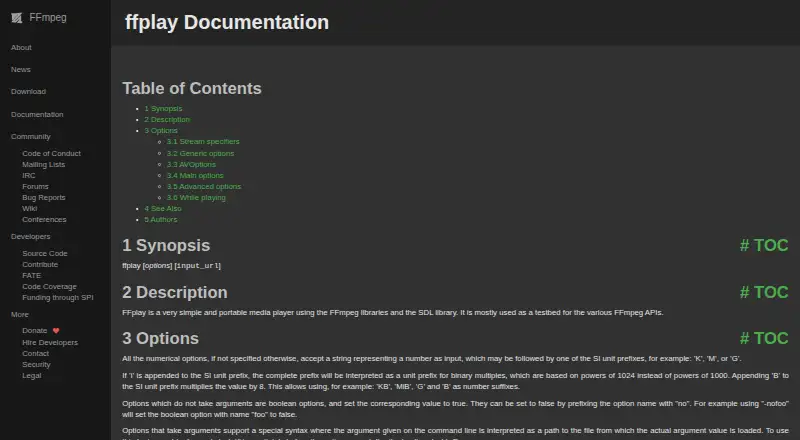800x440 pixels.
Task: Jump to 2 Description in contents
Action: point(167,119)
